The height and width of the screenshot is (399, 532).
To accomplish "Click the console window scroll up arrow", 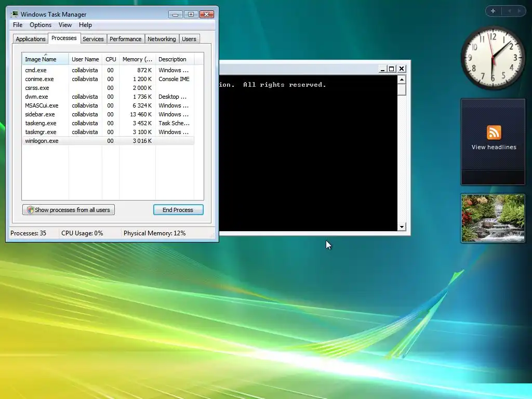I will click(x=402, y=79).
